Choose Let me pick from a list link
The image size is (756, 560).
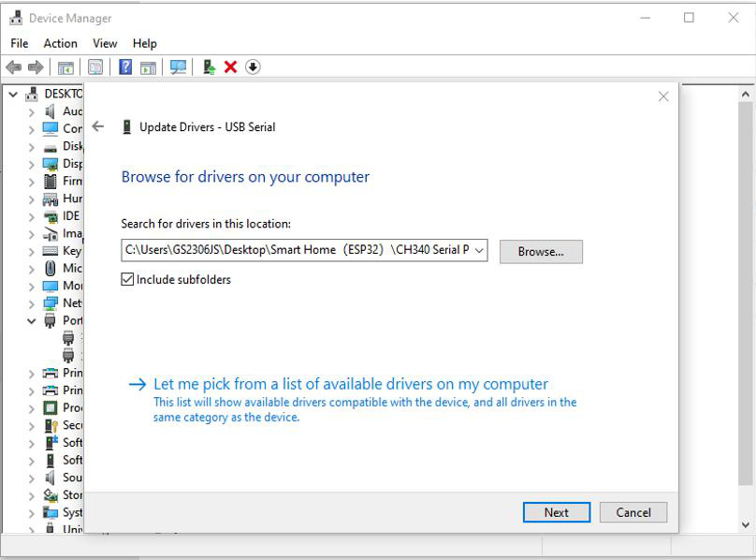tap(351, 384)
